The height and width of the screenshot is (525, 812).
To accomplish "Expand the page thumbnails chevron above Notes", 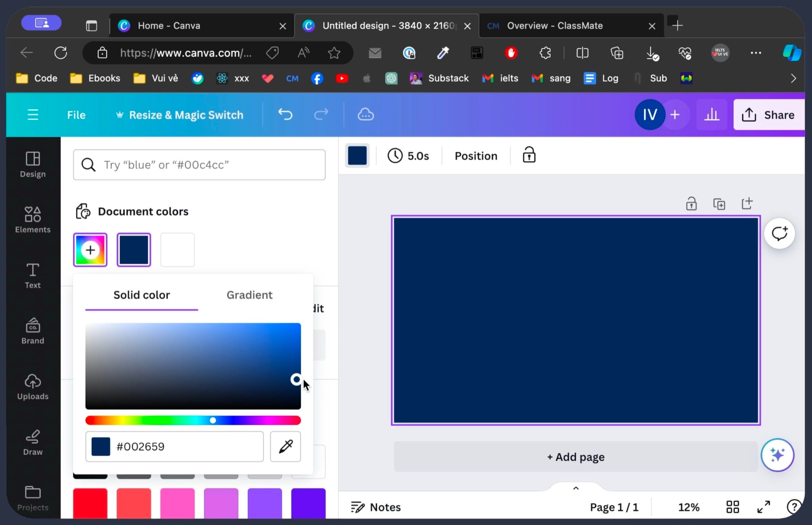I will pos(576,488).
